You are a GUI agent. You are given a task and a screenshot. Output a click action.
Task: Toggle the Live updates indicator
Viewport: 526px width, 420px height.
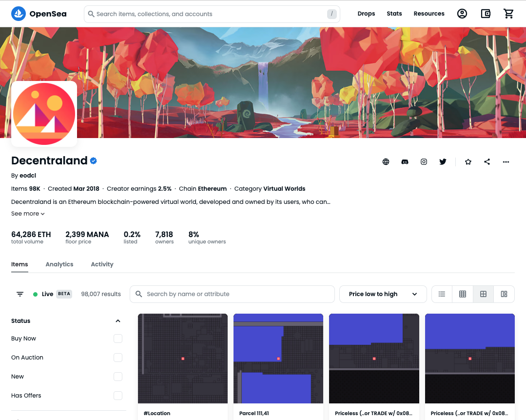(x=43, y=294)
